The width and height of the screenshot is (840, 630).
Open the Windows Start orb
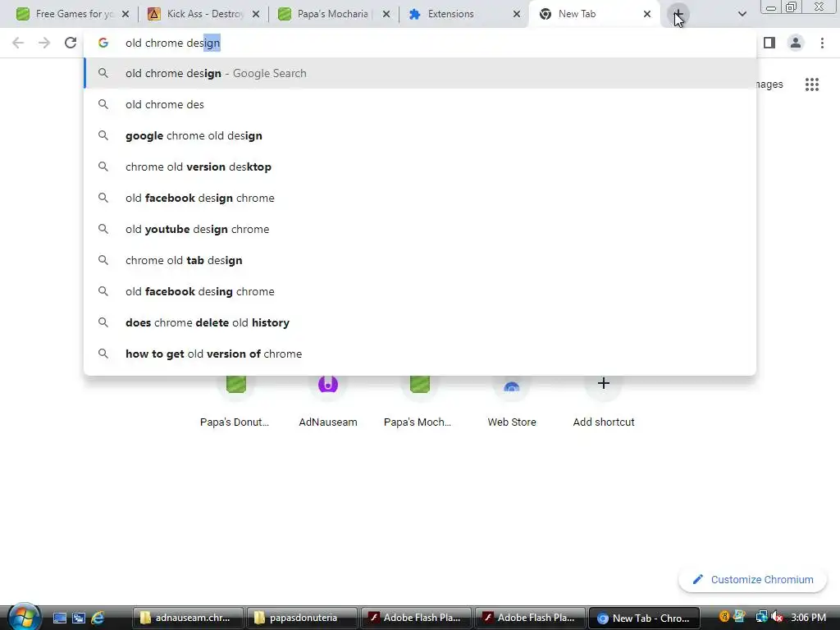click(24, 617)
